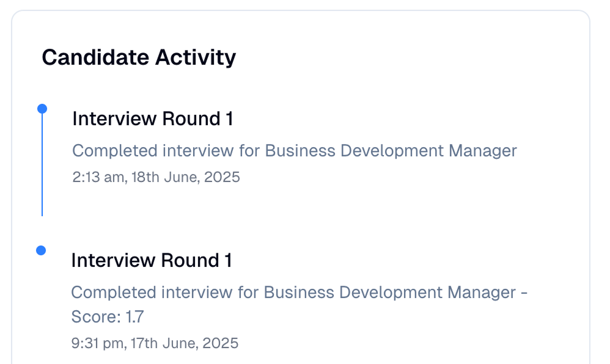This screenshot has height=364, width=610.
Task: Click the blue dot beside the 17th June entry
Action: click(41, 250)
